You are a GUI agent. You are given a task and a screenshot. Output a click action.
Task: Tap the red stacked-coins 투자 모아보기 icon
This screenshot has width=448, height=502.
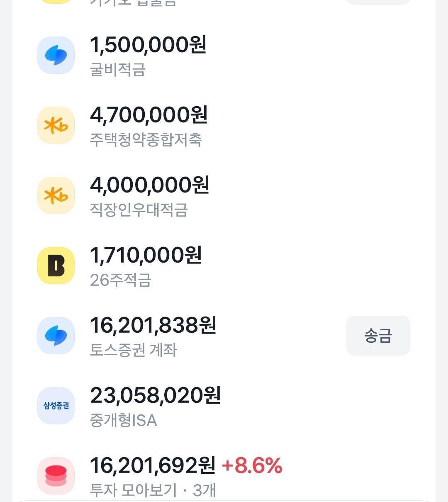(x=56, y=476)
